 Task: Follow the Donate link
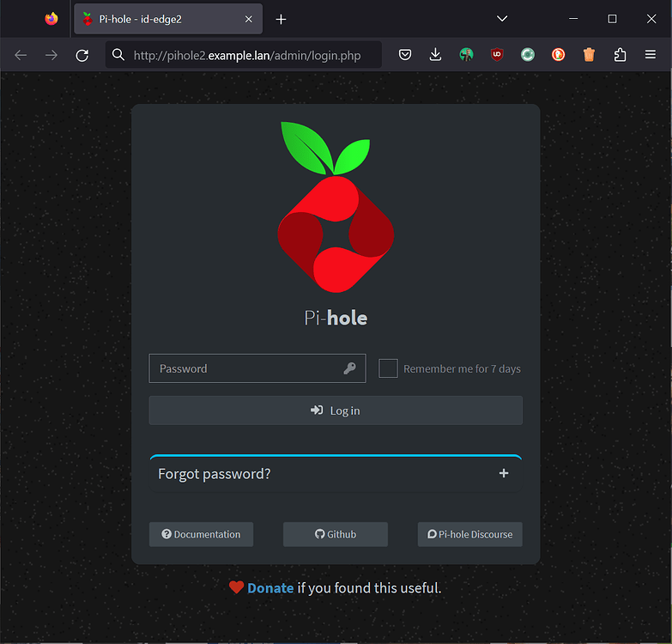(270, 588)
